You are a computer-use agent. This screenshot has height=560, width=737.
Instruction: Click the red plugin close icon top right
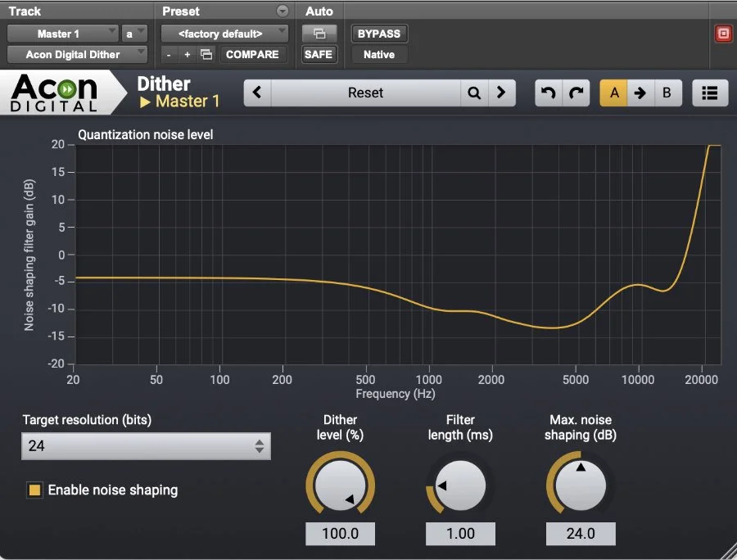pos(722,33)
